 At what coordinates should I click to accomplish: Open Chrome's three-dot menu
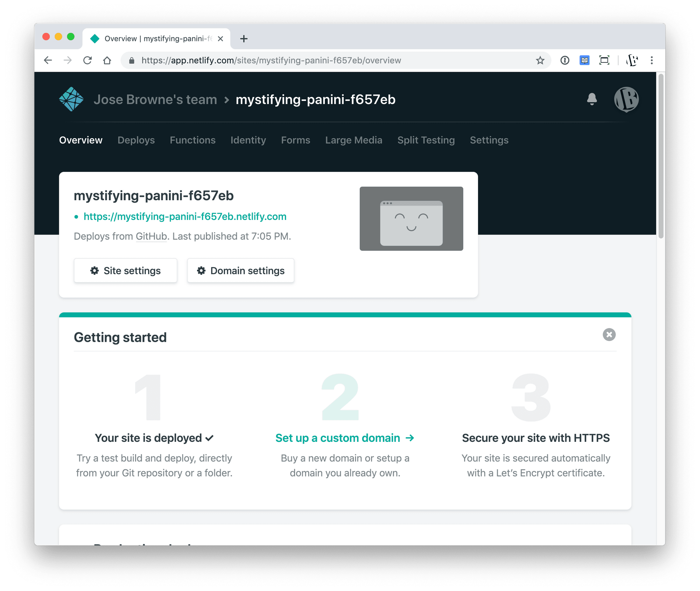(x=652, y=60)
